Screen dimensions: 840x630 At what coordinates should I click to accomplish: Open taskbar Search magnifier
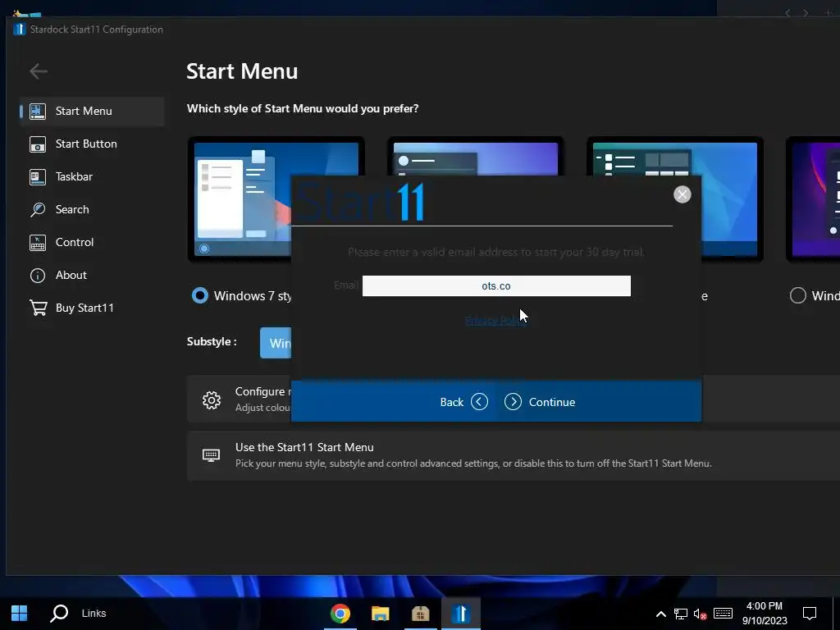59,613
